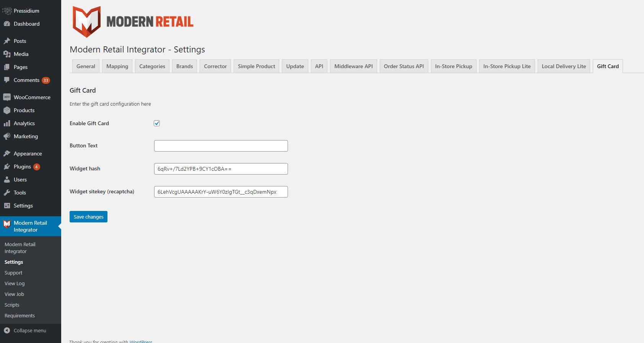
Task: Open the Products menu label
Action: (24, 110)
